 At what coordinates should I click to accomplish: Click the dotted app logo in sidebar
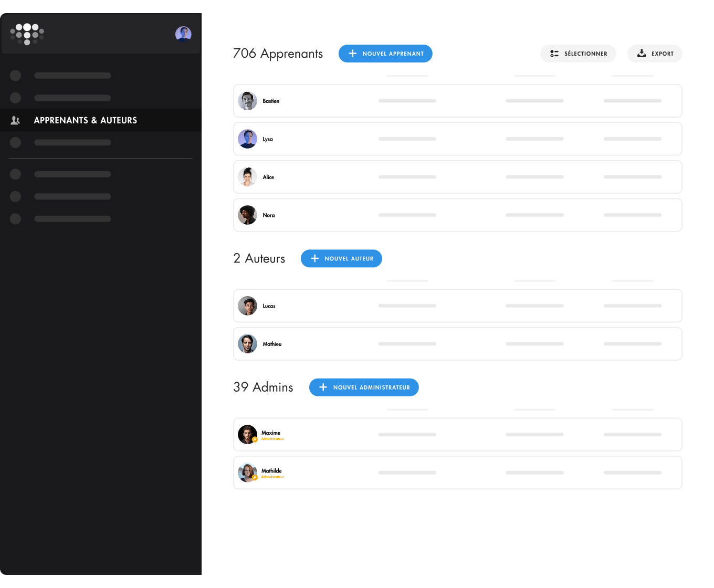pyautogui.click(x=27, y=34)
